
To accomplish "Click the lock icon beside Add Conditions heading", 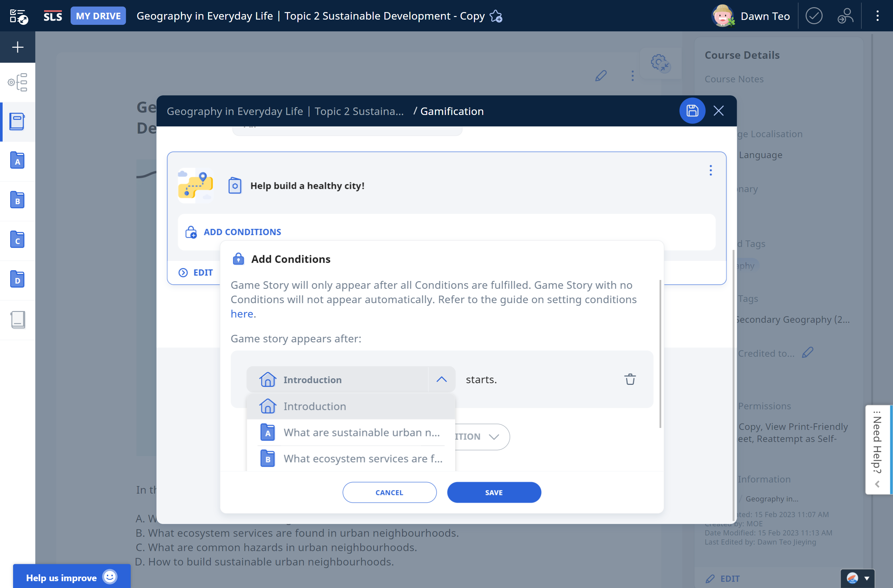I will tap(238, 259).
